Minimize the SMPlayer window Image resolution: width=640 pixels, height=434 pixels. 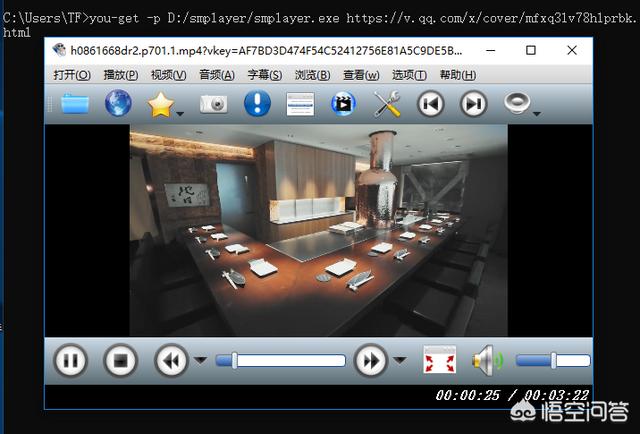491,51
